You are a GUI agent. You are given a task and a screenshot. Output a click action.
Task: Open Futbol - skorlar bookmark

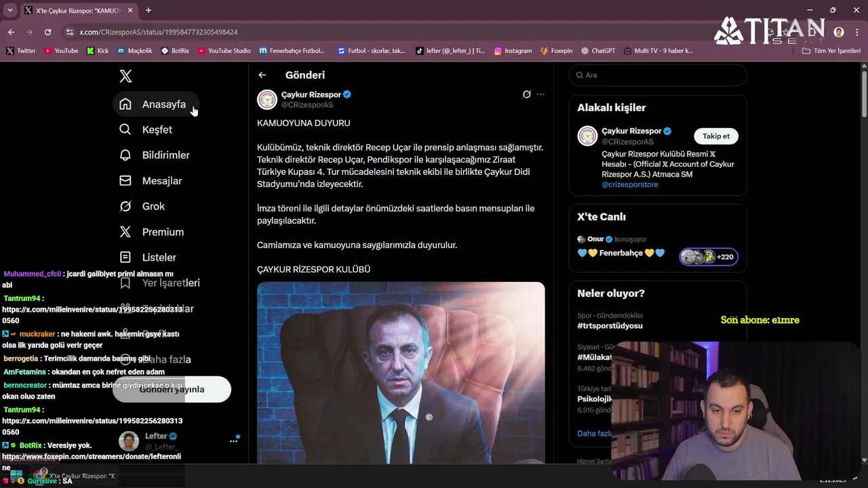(x=371, y=51)
